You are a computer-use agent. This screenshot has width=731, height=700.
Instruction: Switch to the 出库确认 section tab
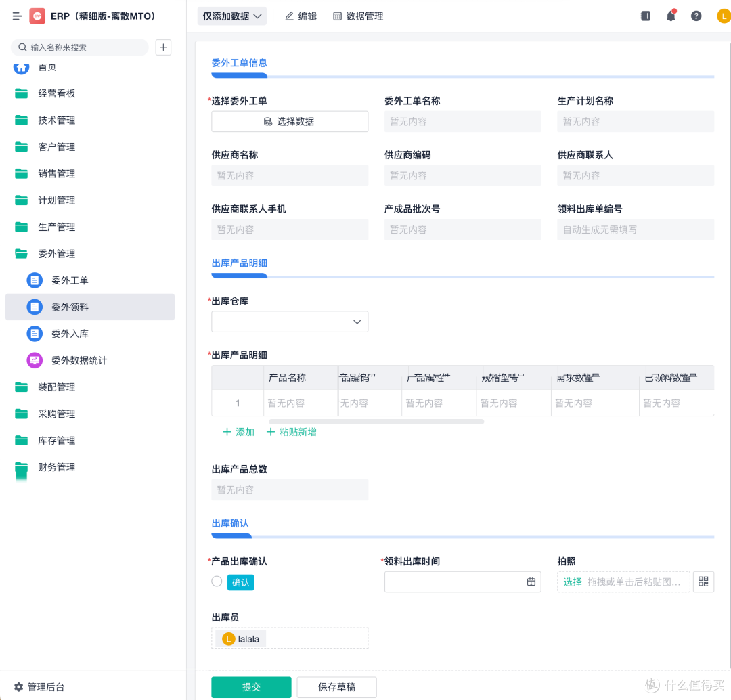(x=230, y=523)
